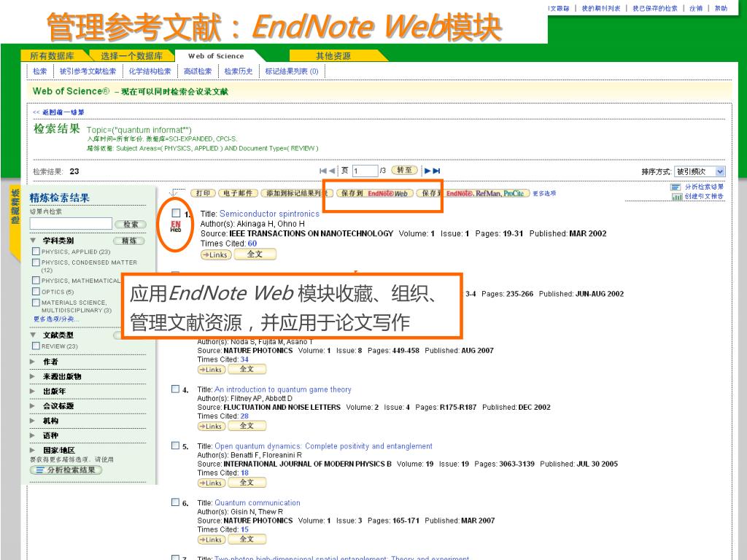Click Links button for Open quantum dynamics
Image resolution: width=747 pixels, height=560 pixels.
[x=212, y=483]
